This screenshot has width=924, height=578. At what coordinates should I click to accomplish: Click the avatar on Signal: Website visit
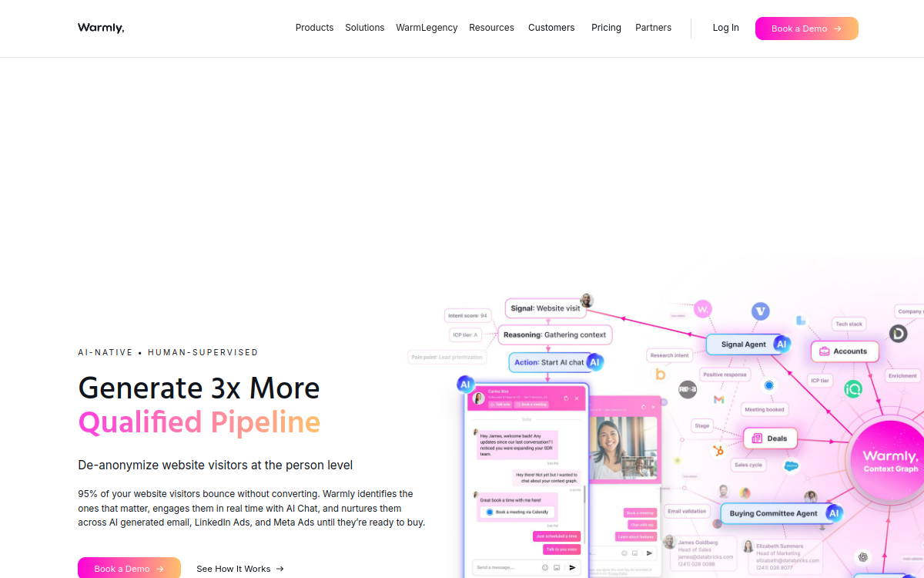pos(587,301)
